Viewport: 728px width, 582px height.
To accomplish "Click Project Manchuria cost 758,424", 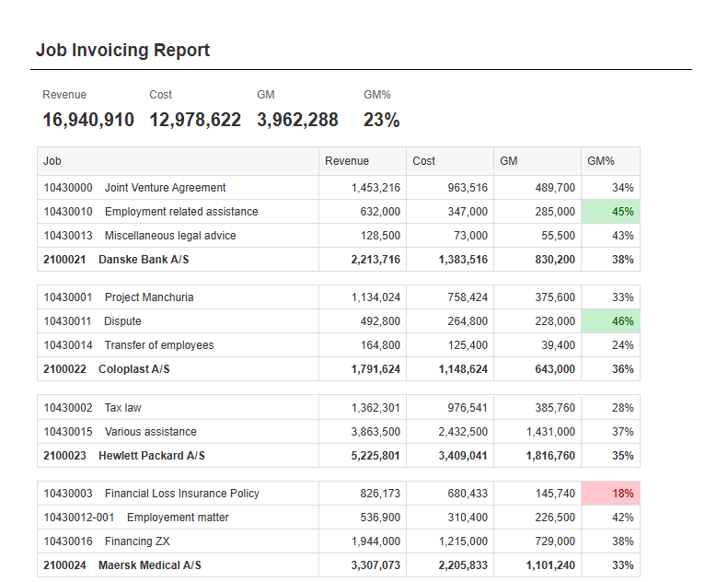I will coord(468,297).
